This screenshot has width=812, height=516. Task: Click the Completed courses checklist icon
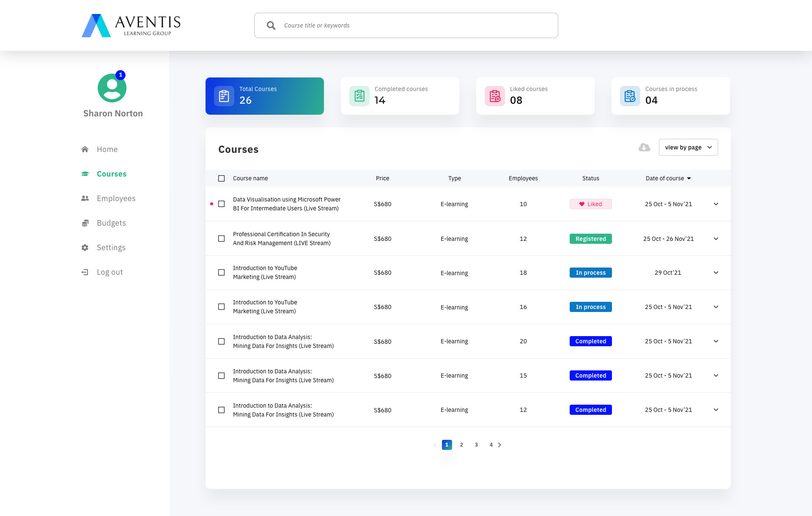359,96
